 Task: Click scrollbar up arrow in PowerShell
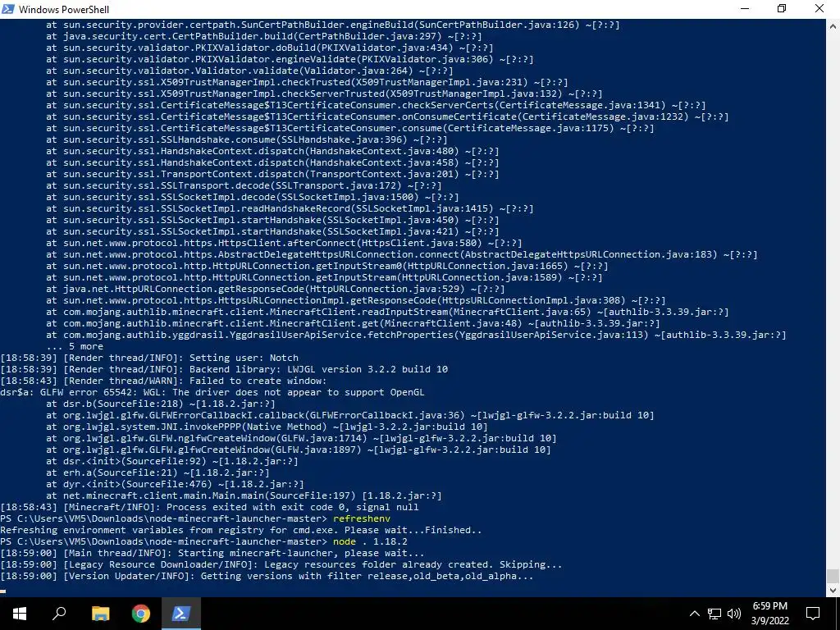[x=833, y=25]
